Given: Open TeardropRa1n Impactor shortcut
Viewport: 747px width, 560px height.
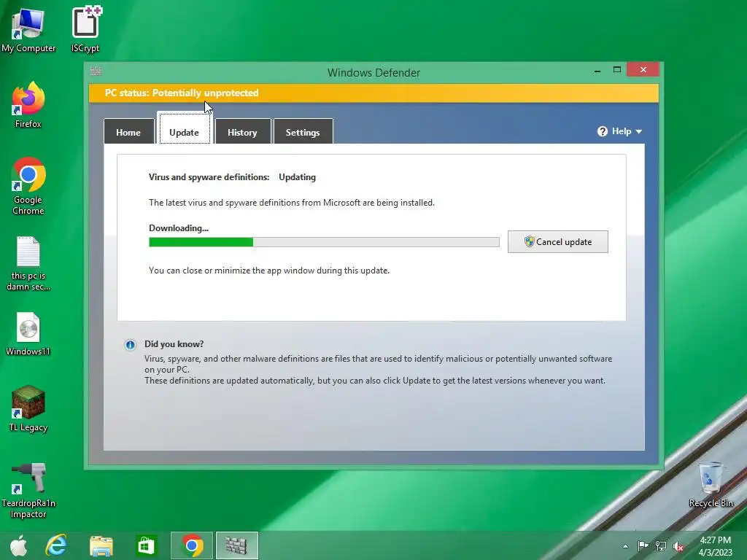Looking at the screenshot, I should [28, 491].
